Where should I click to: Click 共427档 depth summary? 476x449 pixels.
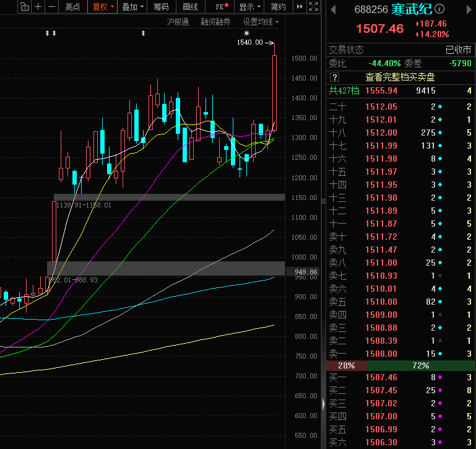point(344,90)
